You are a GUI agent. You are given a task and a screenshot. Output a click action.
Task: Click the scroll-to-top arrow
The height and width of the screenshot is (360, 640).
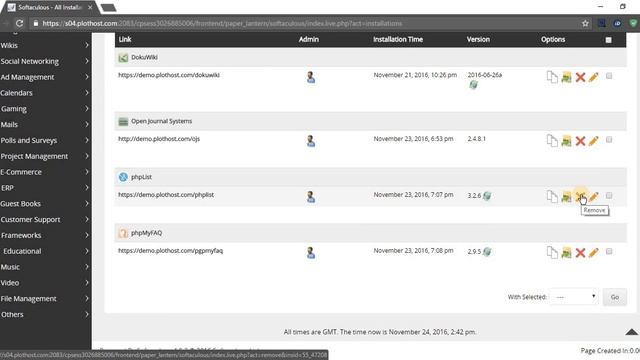pyautogui.click(x=631, y=331)
